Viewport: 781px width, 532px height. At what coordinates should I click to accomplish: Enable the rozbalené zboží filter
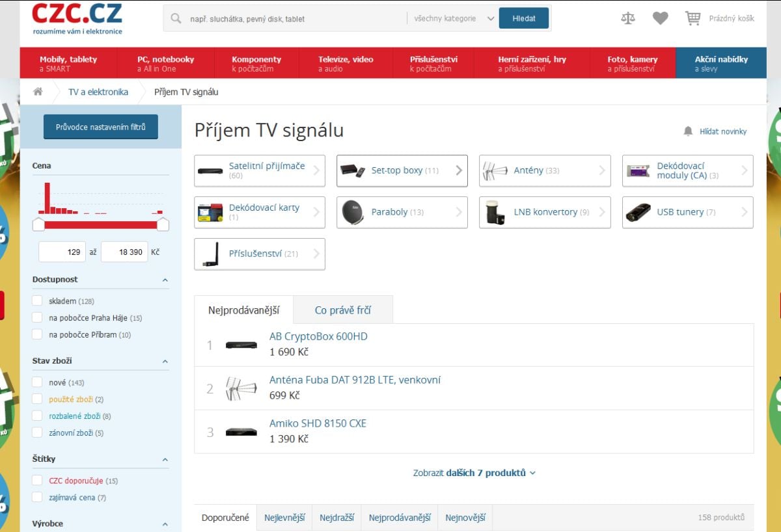pyautogui.click(x=38, y=416)
